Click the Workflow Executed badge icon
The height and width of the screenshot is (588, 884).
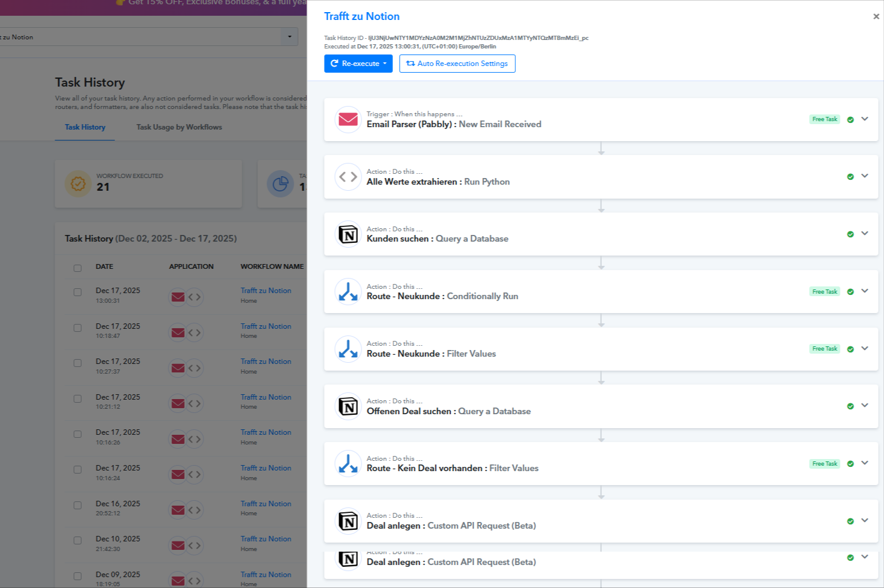click(x=78, y=183)
